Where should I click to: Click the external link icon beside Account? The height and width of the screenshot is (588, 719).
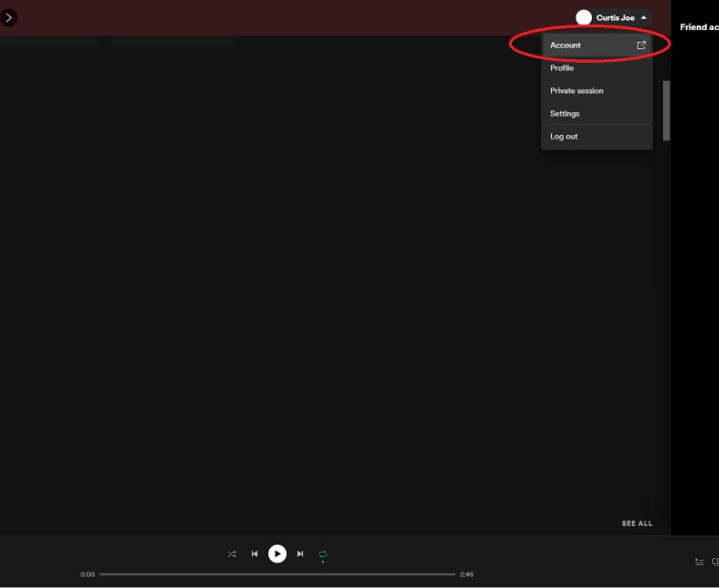[641, 45]
